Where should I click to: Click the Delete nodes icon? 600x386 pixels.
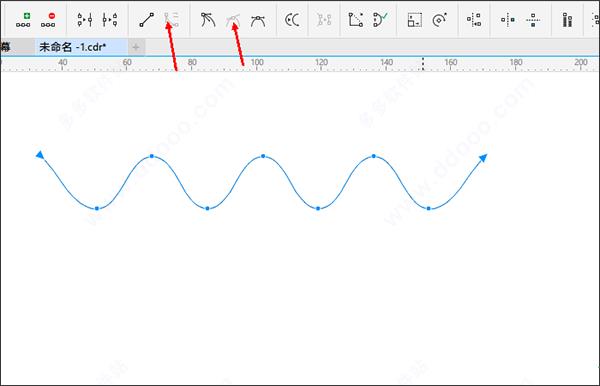pos(48,20)
